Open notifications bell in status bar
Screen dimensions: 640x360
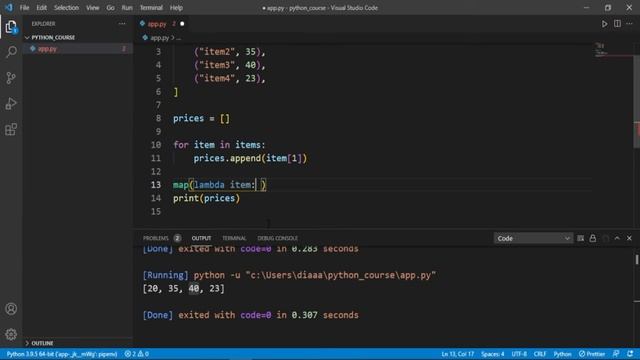pos(630,354)
